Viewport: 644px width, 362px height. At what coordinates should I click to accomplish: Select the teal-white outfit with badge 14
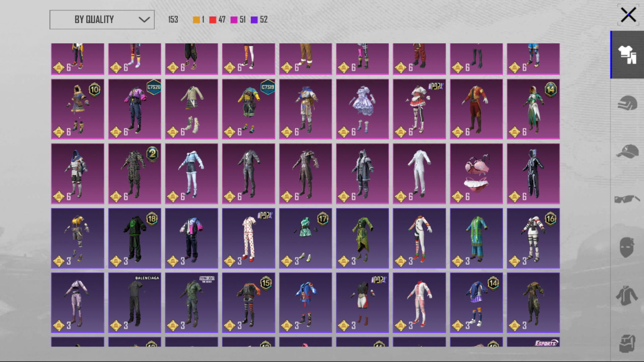click(x=533, y=109)
